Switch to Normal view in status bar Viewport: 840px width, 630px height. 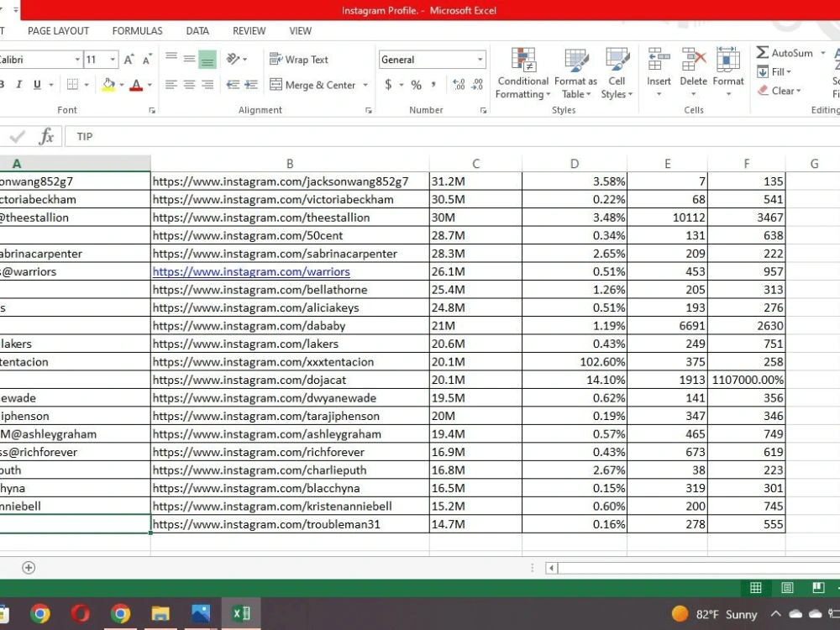tap(756, 588)
